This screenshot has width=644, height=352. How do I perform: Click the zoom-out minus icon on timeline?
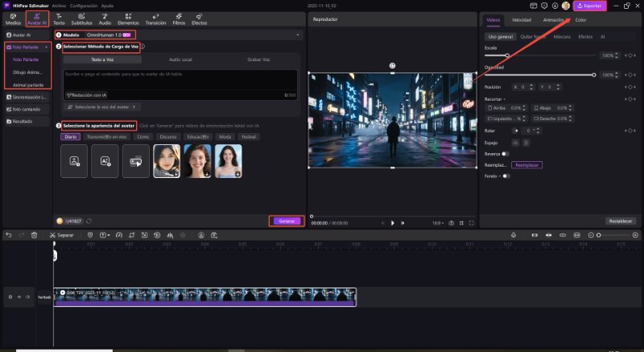click(591, 235)
